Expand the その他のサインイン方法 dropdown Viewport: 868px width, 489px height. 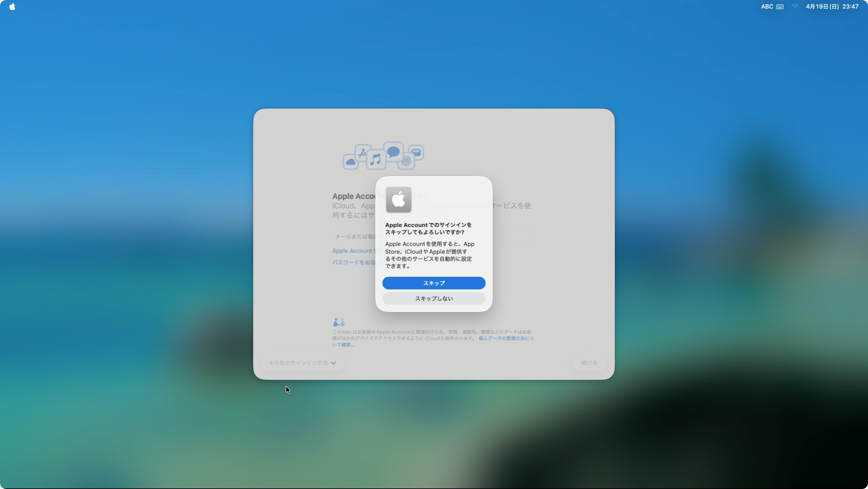click(x=302, y=363)
